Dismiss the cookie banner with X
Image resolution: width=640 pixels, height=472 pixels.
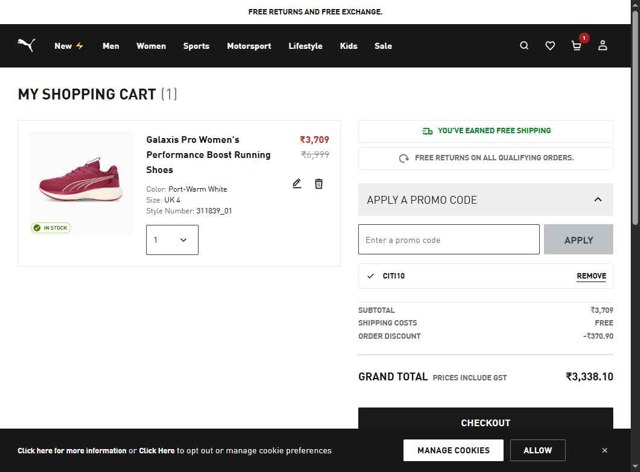click(604, 450)
